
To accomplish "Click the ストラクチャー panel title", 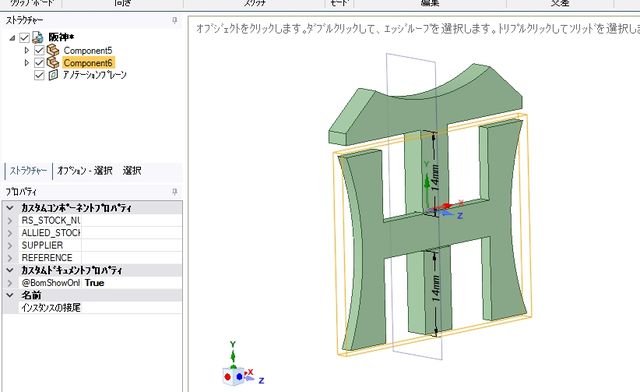I will tap(24, 20).
